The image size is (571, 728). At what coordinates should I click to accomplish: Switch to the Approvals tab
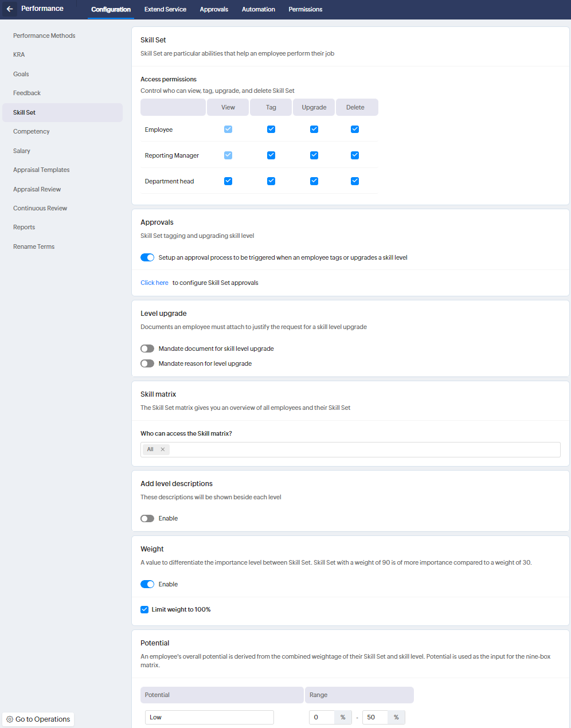click(214, 9)
